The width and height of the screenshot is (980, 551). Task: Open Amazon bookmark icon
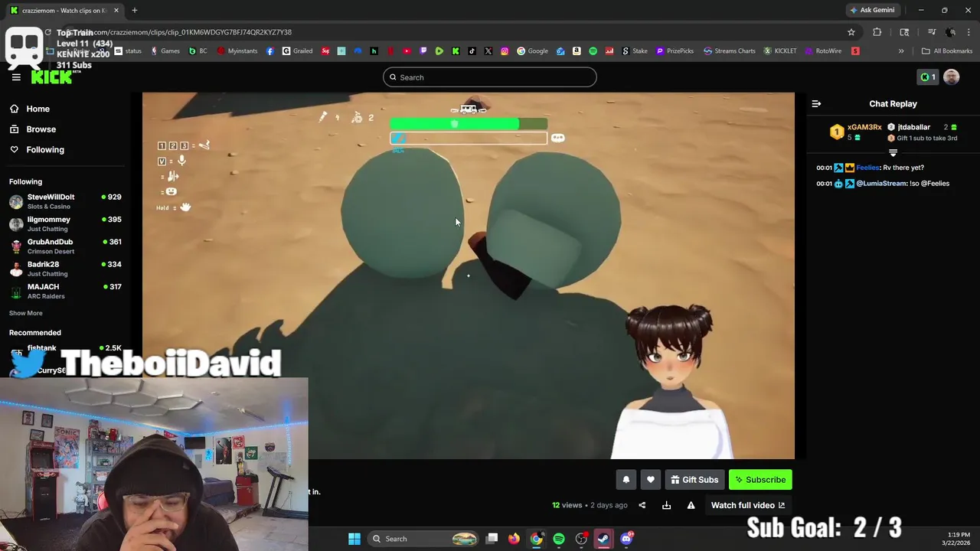pos(577,51)
